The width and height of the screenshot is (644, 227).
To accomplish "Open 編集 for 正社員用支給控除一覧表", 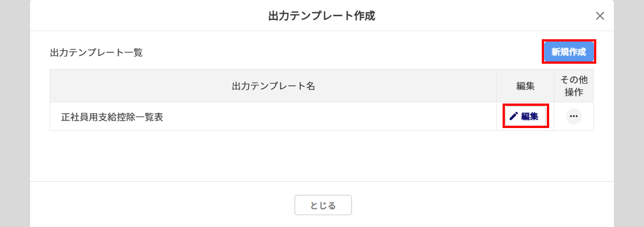I will 526,117.
